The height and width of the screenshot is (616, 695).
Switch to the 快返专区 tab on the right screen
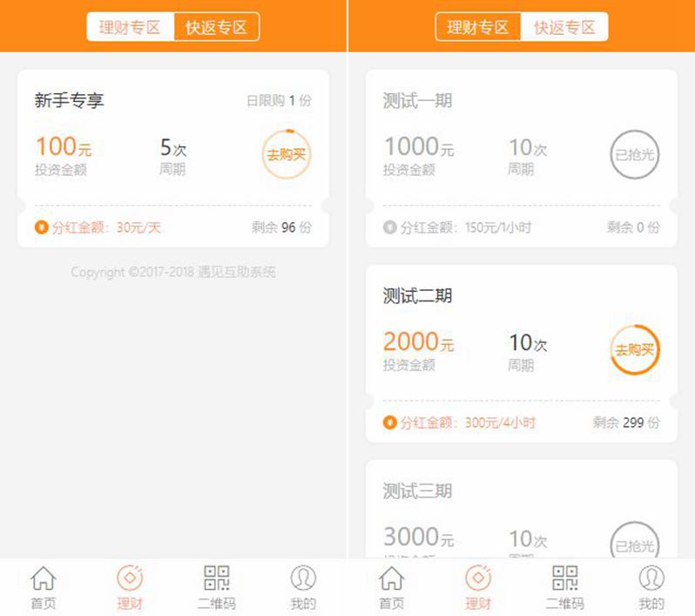coord(564,27)
